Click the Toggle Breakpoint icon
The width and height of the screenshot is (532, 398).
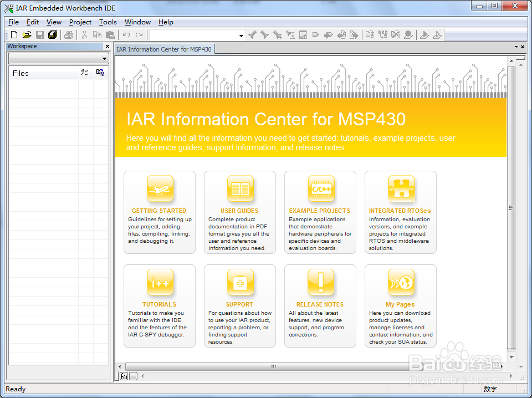[408, 34]
